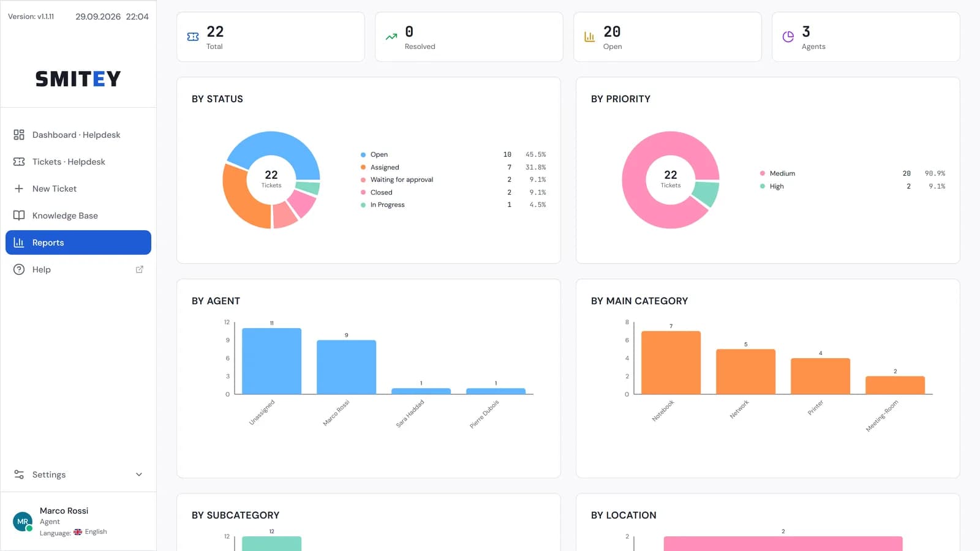Click the Help question mark icon
Screen dimensions: 980x551
[19, 269]
